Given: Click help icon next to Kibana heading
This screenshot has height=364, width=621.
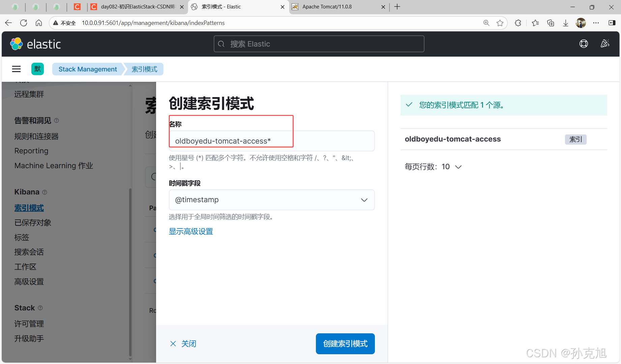Looking at the screenshot, I should pos(45,192).
